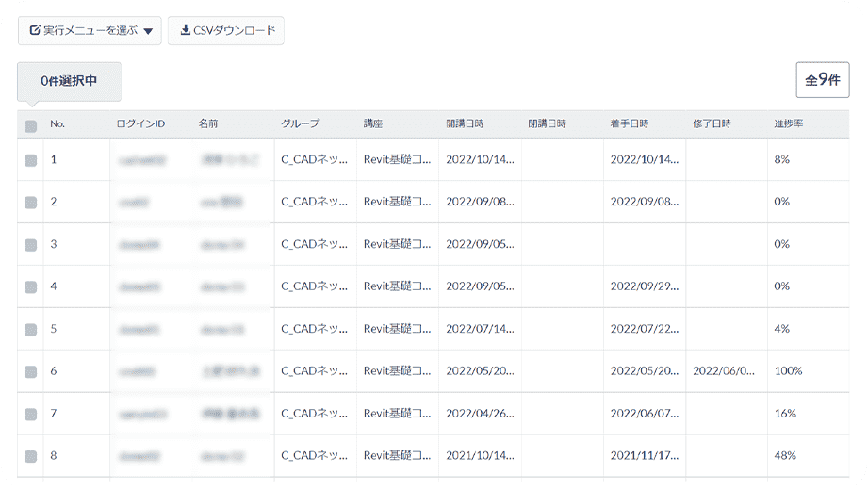868x491 pixels.
Task: Sort table by グループ column header
Action: (301, 124)
